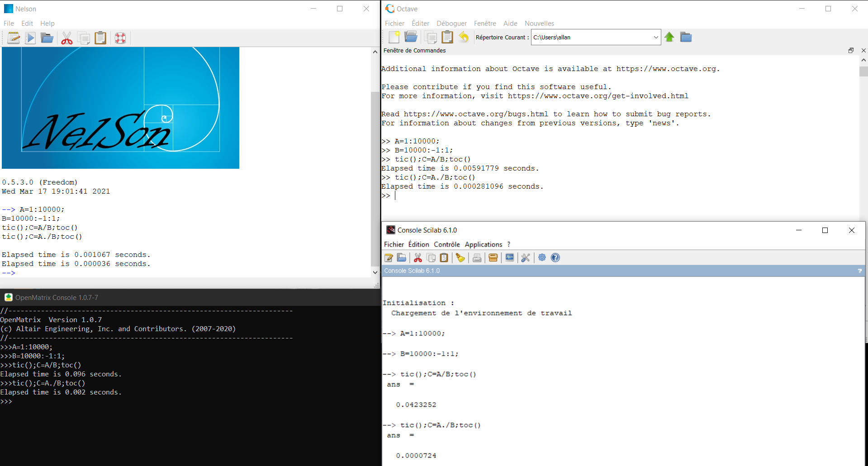Click the cut scissors icon in Scilab
The image size is (868, 466).
click(x=418, y=258)
